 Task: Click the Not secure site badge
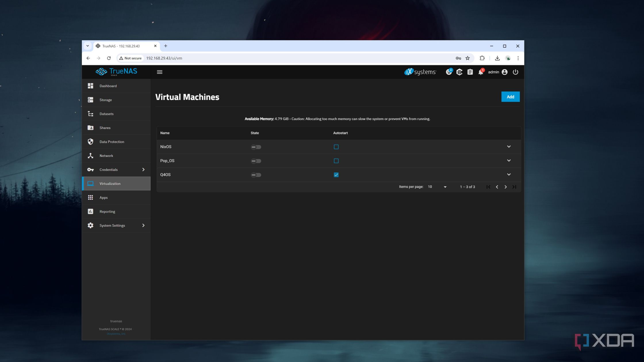point(130,58)
